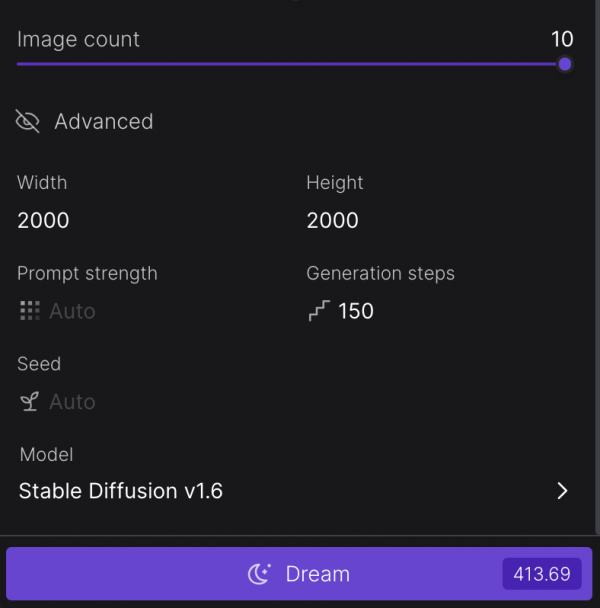The height and width of the screenshot is (608, 600).
Task: Click the Image count slider handle
Action: [565, 64]
